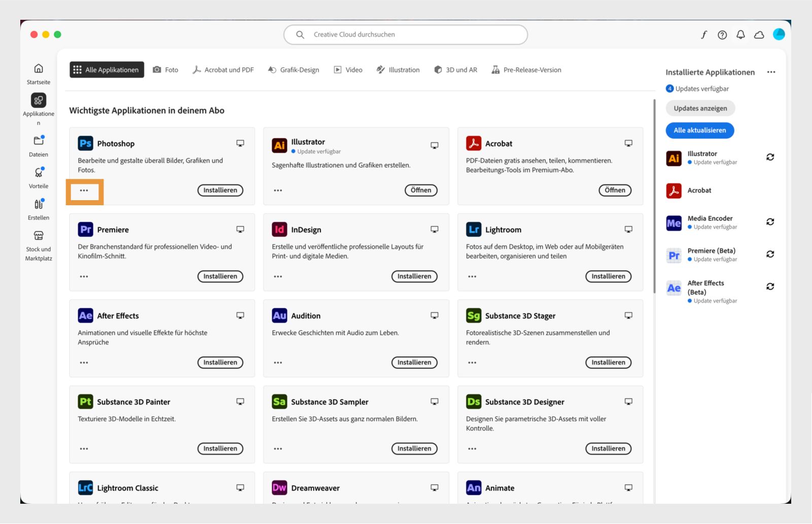The image size is (812, 524).
Task: Switch to the Pre-Release-Version tab
Action: click(526, 70)
